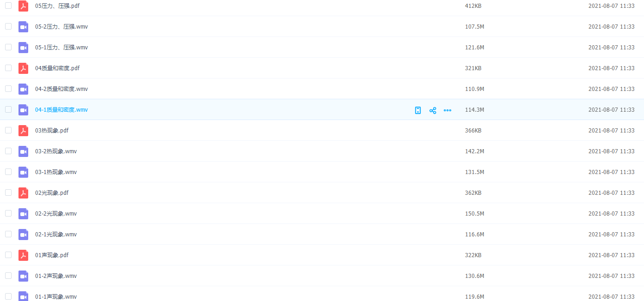Screen dimensions: 644x301
Task: Open 02-2光现象.wmv video file
Action: [56, 214]
